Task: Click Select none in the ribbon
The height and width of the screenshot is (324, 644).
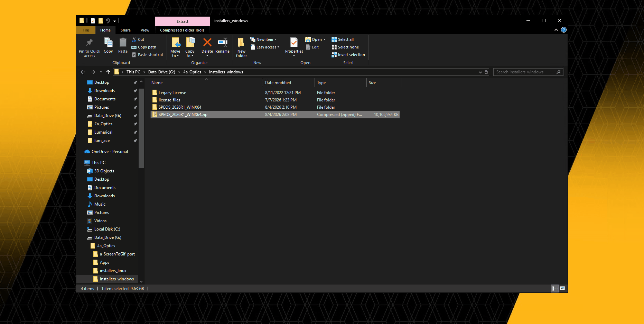Action: point(345,47)
